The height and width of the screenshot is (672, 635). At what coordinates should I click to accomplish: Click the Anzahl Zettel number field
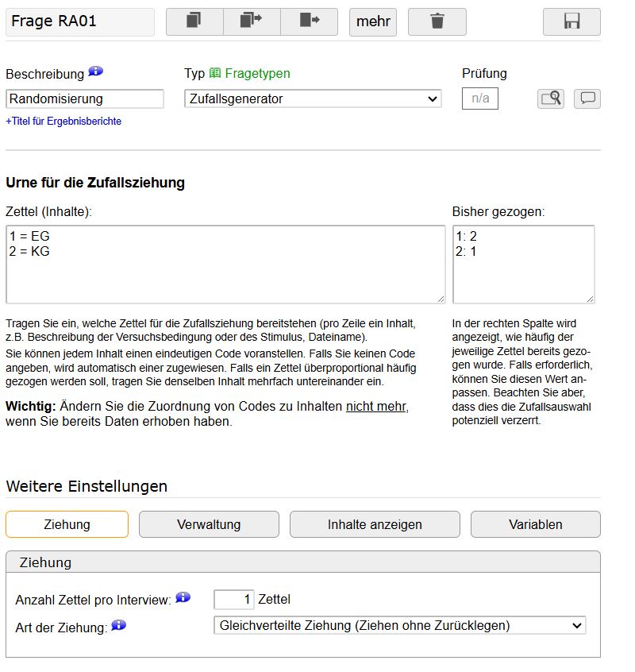(234, 599)
